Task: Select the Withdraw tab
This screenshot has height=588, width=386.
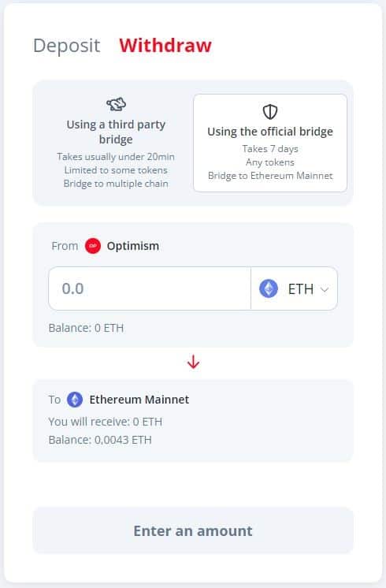Action: tap(165, 46)
